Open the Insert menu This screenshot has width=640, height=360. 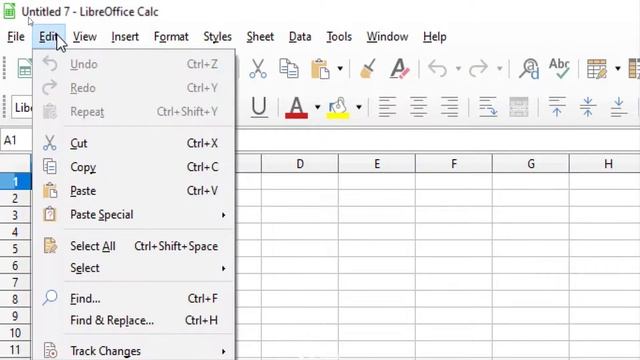point(125,37)
